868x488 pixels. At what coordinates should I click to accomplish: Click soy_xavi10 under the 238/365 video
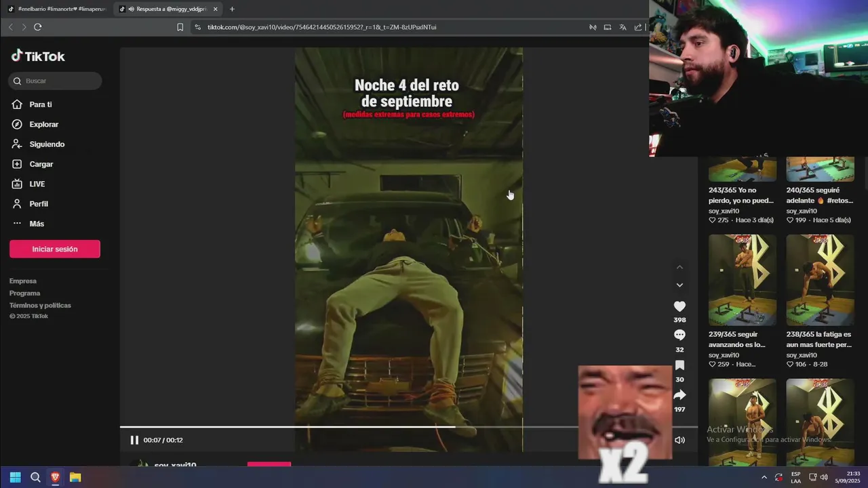point(802,355)
